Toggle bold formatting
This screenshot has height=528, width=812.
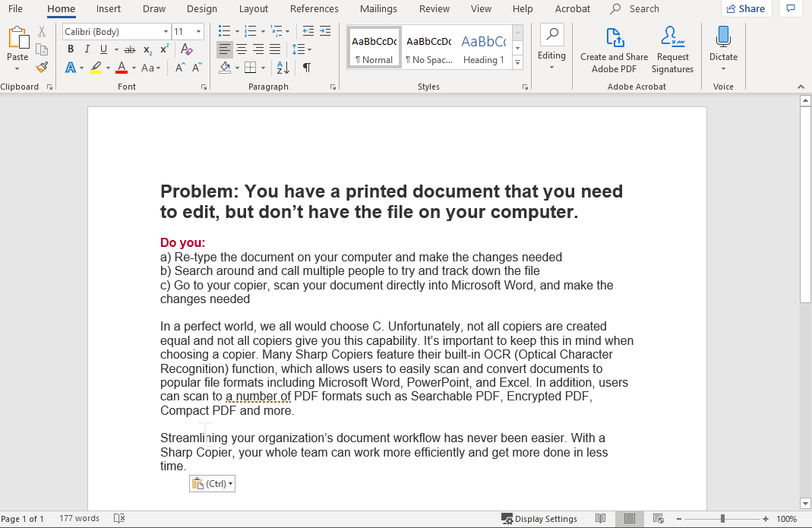[71, 49]
